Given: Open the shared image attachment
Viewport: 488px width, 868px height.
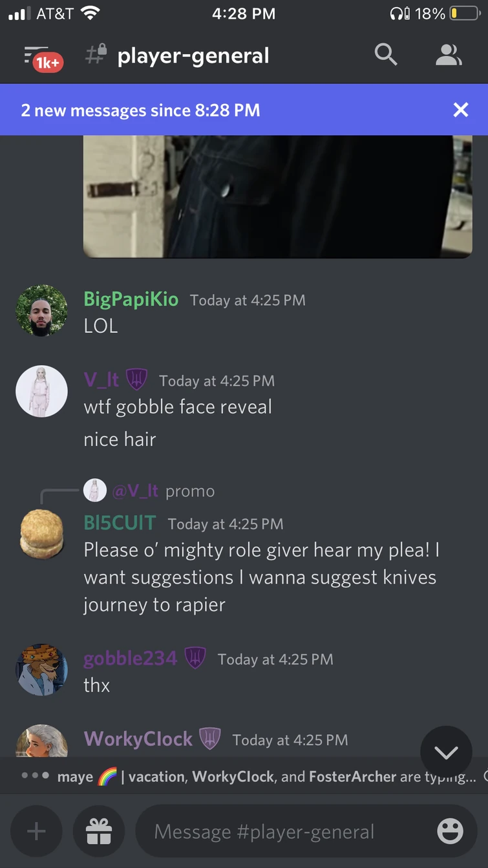Looking at the screenshot, I should click(x=277, y=196).
